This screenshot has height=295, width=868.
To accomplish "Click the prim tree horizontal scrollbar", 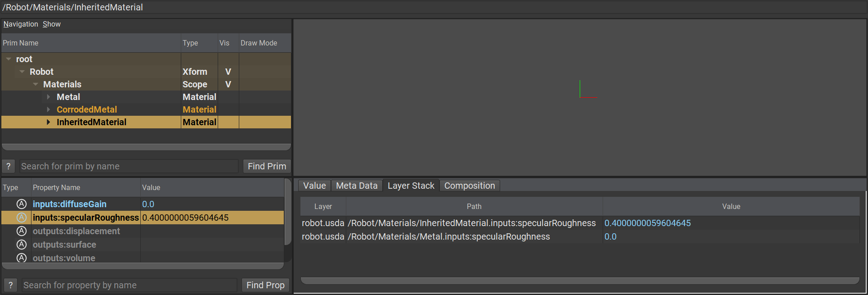I will (146, 147).
